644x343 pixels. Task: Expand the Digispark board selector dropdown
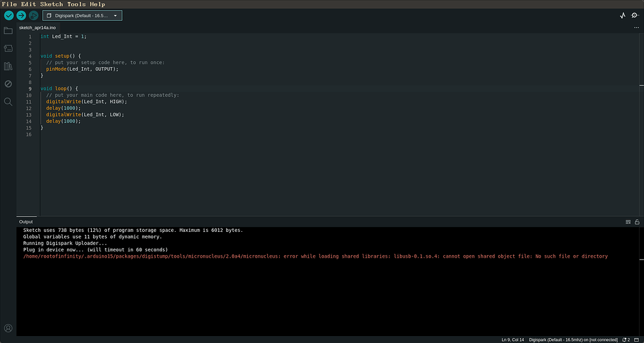click(x=82, y=15)
